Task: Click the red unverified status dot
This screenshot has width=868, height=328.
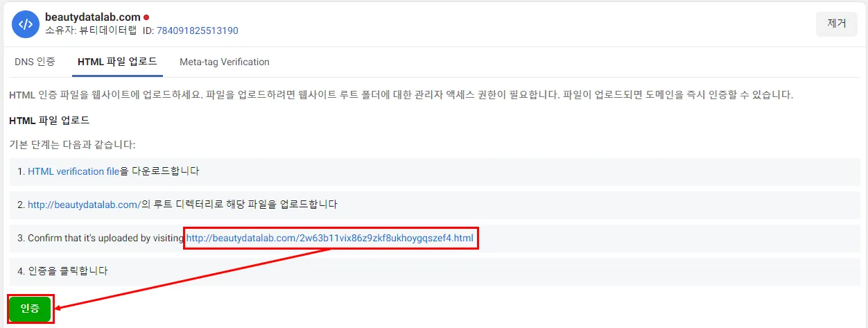Action: [x=146, y=17]
